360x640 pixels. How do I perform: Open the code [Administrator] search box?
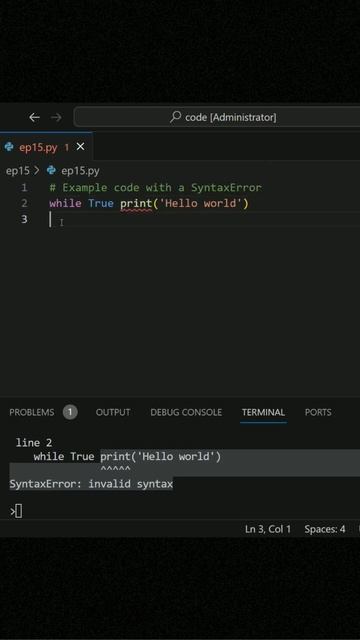(217, 118)
